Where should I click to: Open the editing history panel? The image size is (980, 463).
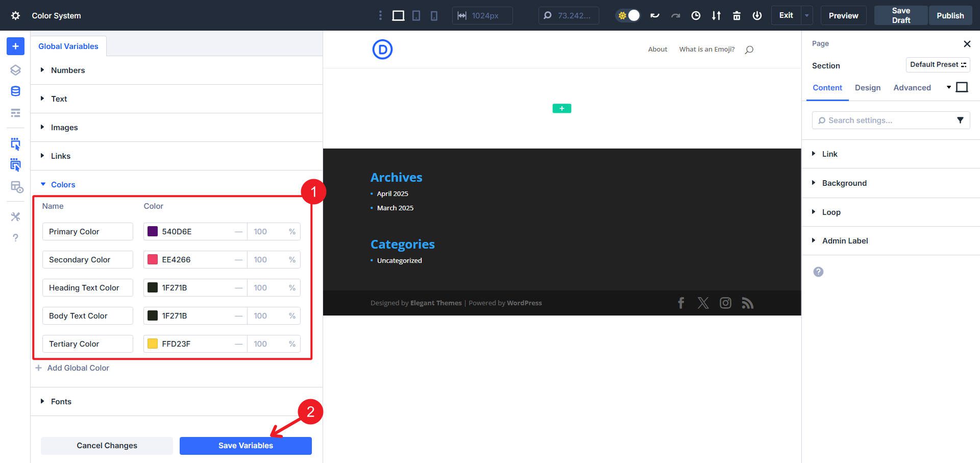pyautogui.click(x=695, y=15)
